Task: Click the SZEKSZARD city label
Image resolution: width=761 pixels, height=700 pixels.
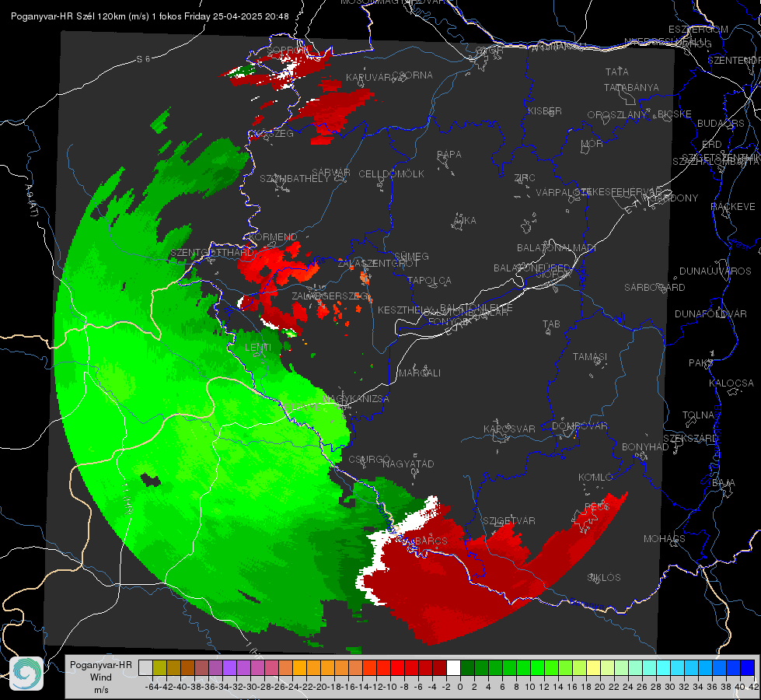Action: 690,439
